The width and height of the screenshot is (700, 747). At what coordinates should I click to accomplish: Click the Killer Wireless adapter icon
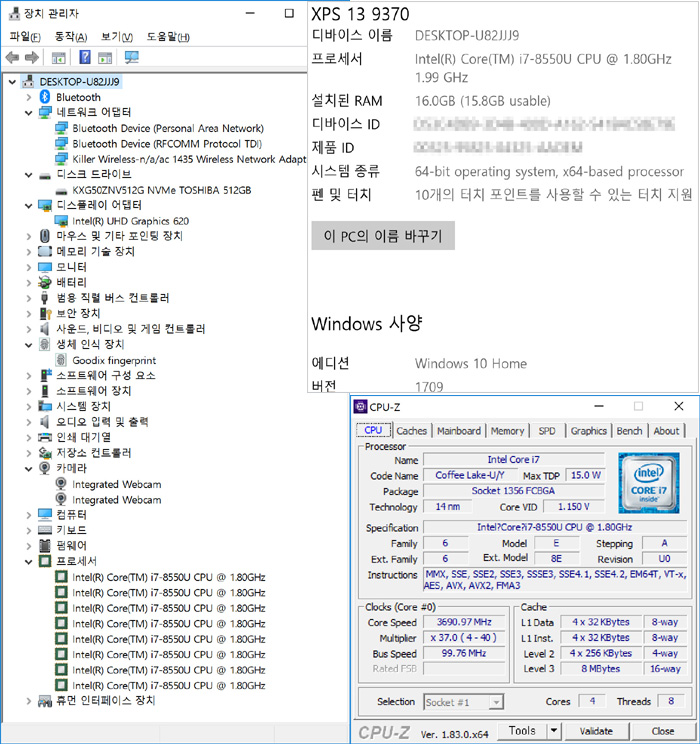(61, 159)
